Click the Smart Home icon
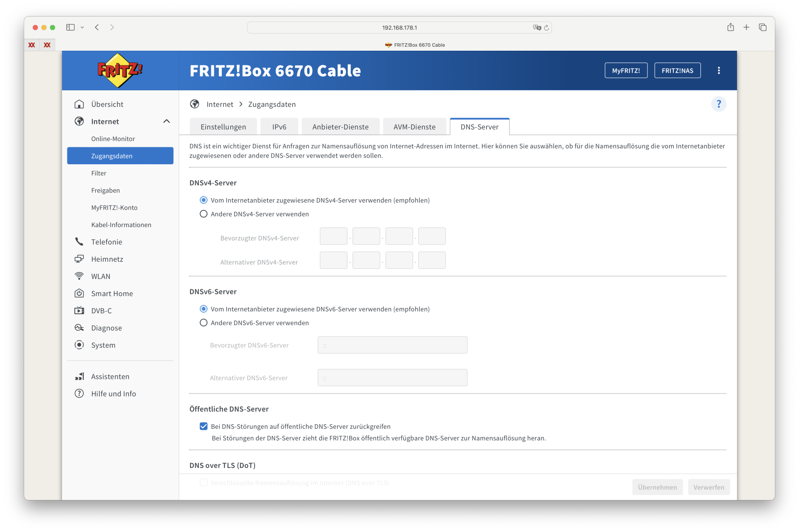799x532 pixels. pyautogui.click(x=79, y=294)
